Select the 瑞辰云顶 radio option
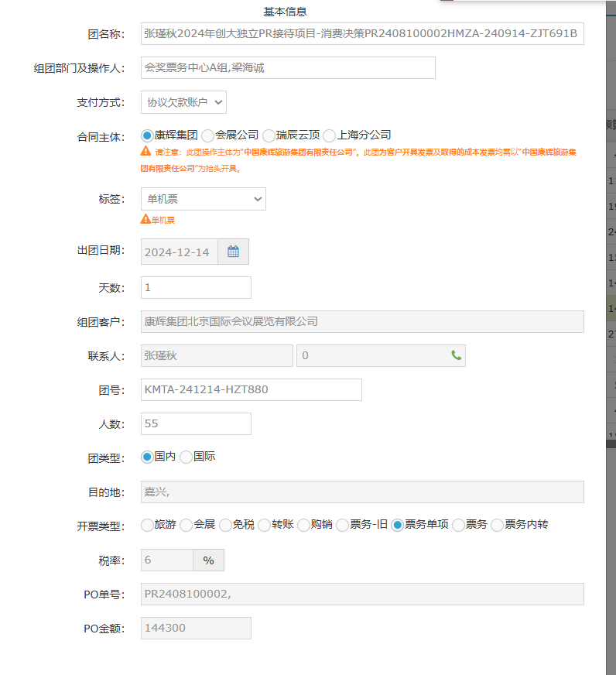 point(269,135)
